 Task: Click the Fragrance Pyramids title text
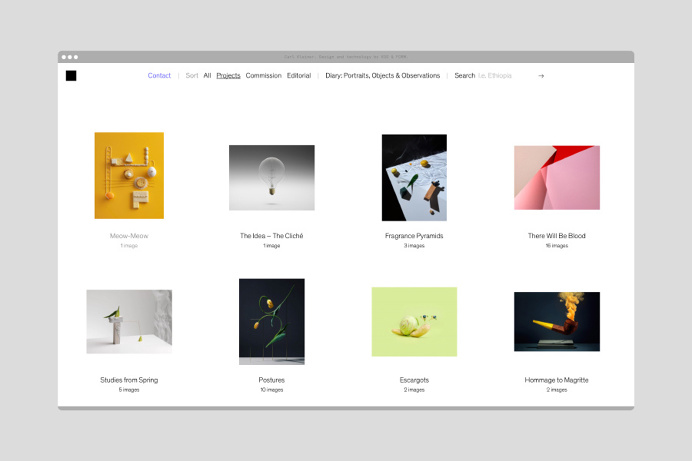414,236
